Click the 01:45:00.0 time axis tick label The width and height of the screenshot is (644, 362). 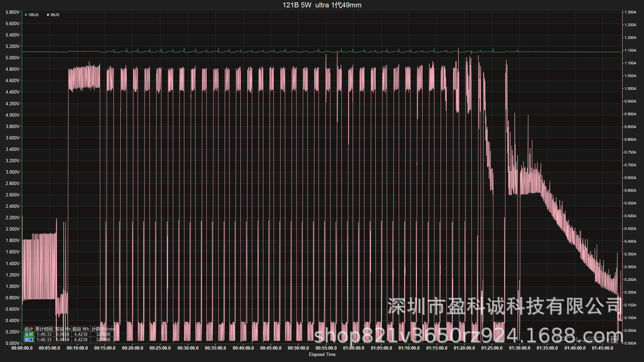tap(602, 348)
